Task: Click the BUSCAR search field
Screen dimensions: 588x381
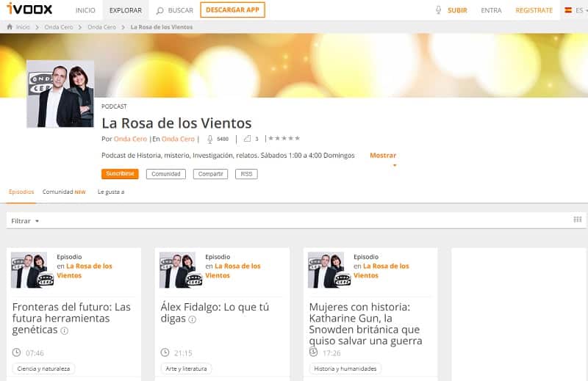Action: (x=180, y=10)
